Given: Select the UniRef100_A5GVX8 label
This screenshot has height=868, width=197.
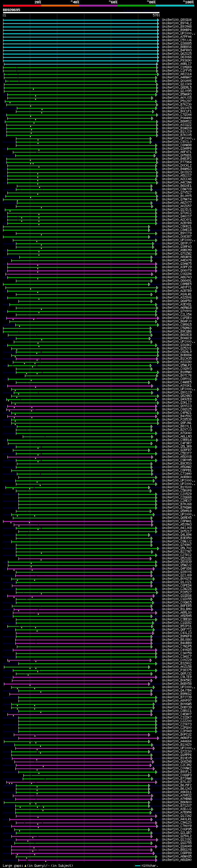Looking at the screenshot, I should coord(176,457).
